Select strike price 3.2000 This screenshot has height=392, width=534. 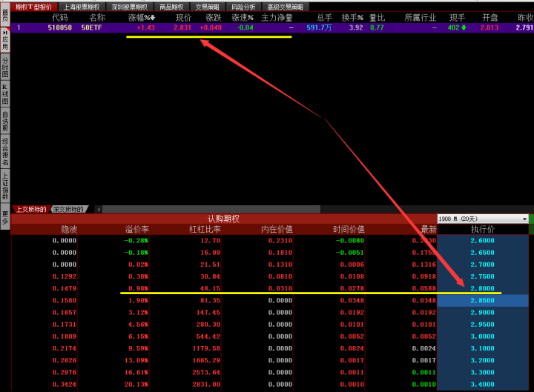[483, 360]
